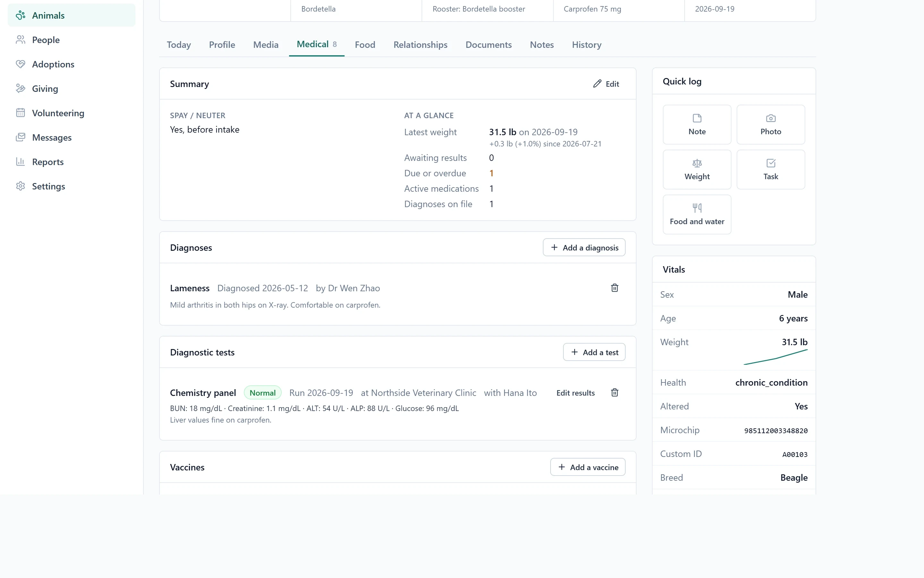This screenshot has height=578, width=924.
Task: Edit results of the Chemistry panel
Action: pos(575,393)
